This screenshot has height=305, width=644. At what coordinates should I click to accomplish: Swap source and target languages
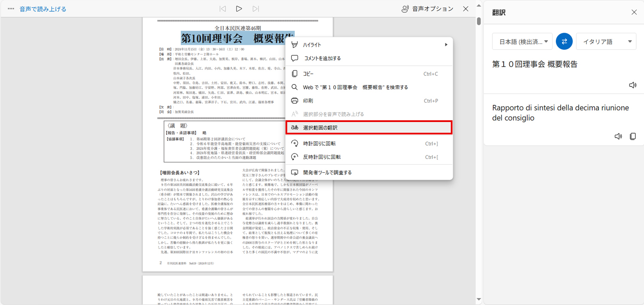pos(564,41)
